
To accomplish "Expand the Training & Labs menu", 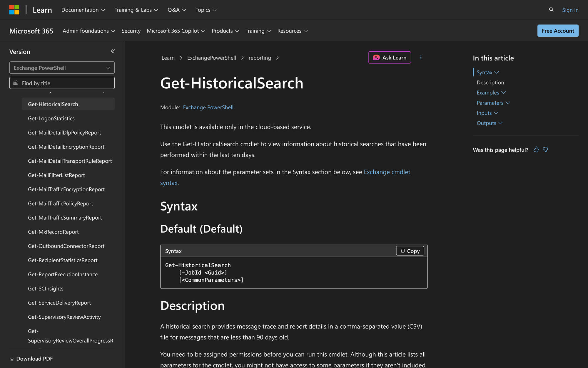I will pos(136,10).
